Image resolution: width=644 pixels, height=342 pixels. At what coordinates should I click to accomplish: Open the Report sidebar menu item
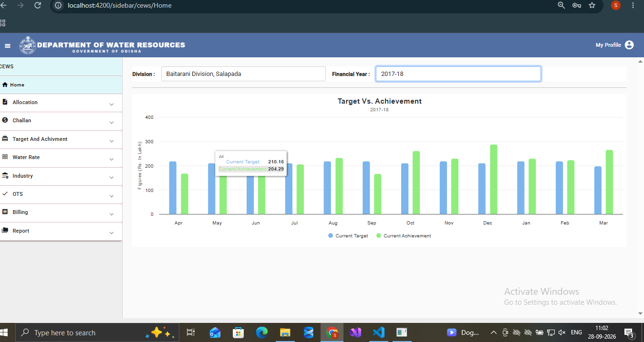(61, 231)
